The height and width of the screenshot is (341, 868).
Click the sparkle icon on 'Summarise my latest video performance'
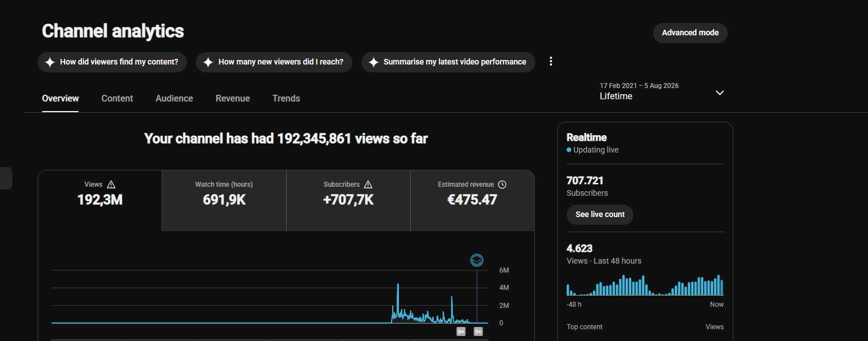[373, 62]
